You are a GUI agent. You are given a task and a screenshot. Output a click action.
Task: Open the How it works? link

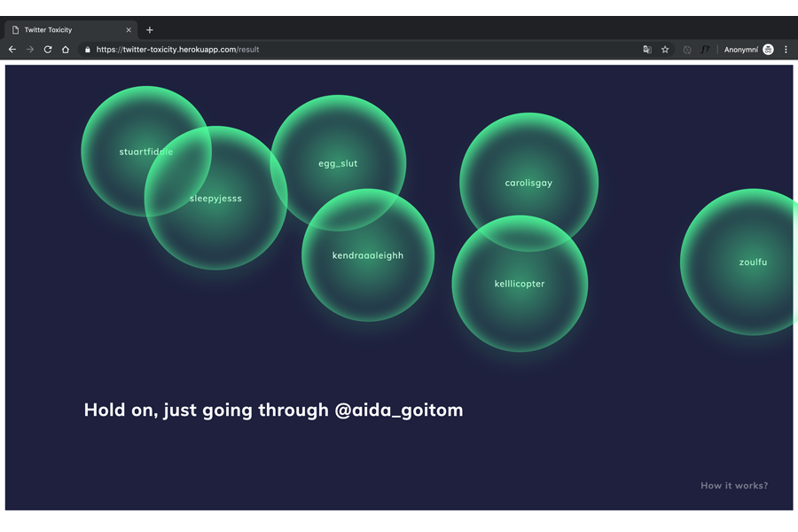(x=733, y=486)
